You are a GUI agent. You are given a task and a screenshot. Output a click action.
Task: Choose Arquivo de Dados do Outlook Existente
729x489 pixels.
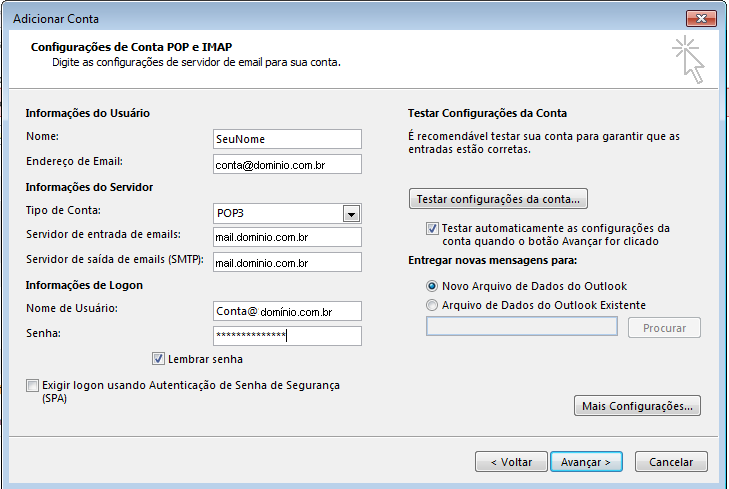[x=432, y=305]
